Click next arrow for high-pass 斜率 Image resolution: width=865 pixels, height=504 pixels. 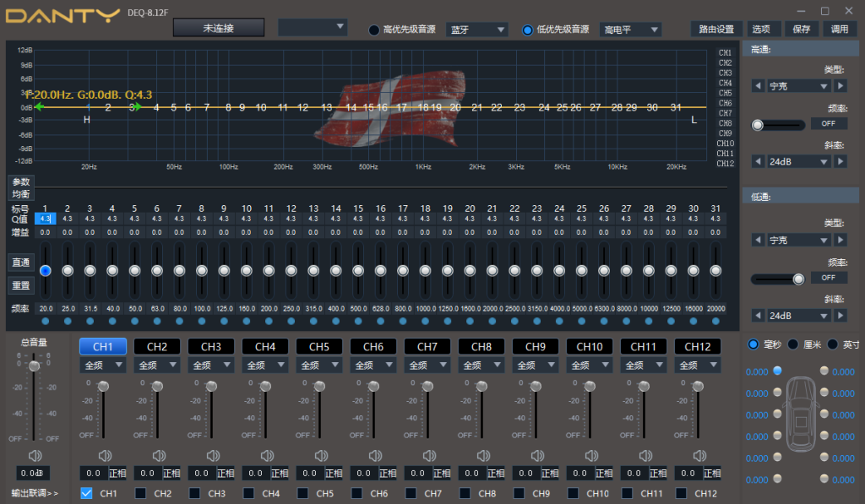841,161
